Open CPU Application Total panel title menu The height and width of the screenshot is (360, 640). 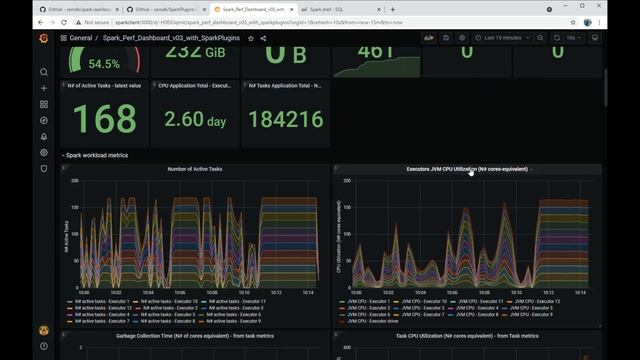195,86
